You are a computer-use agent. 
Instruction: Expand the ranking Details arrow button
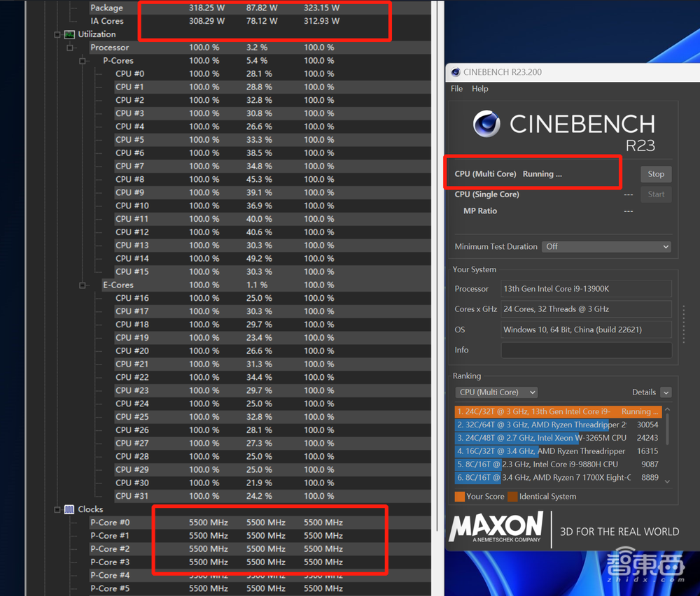click(x=665, y=392)
